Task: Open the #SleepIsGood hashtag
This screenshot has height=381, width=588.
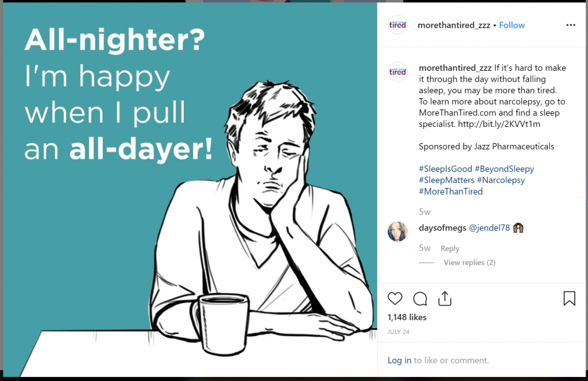Action: tap(446, 169)
